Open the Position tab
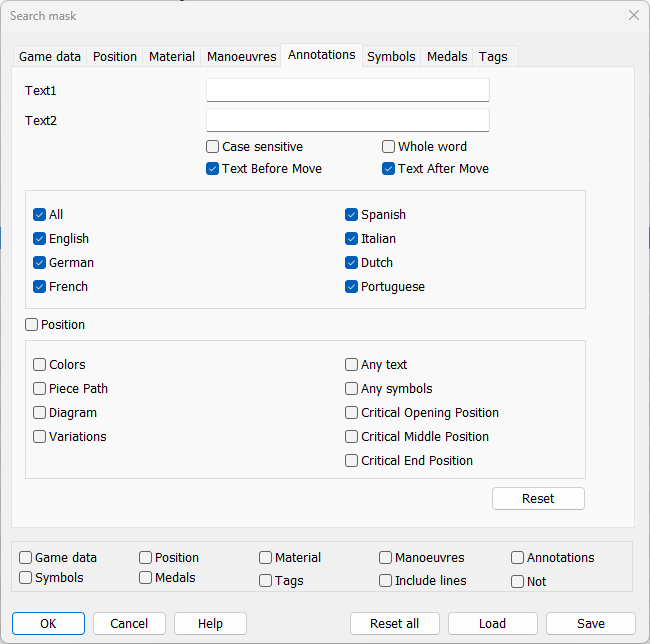Image resolution: width=650 pixels, height=644 pixels. (x=115, y=56)
